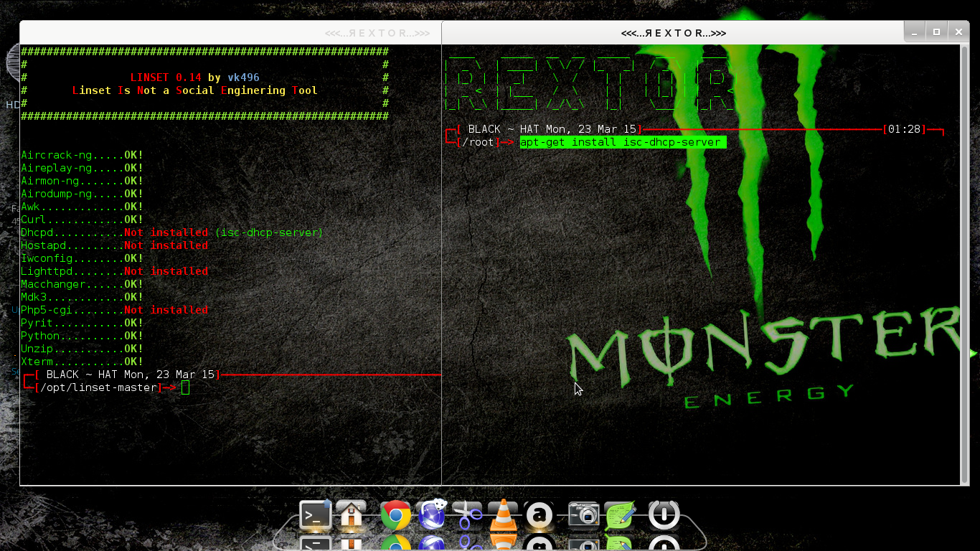980x551 pixels.
Task: Click the Awk OK line
Action: coord(82,207)
